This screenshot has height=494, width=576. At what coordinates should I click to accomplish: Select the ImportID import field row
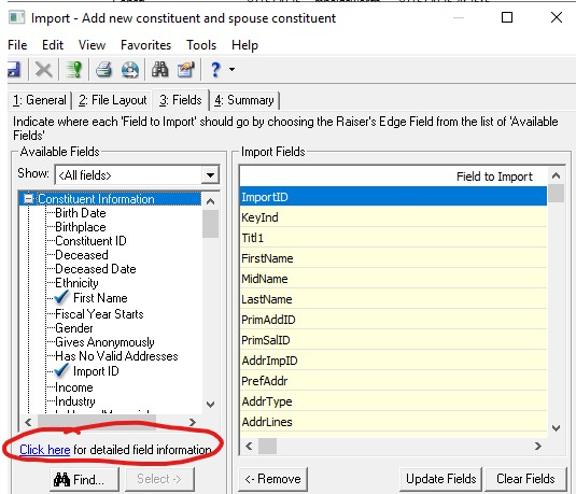tap(393, 197)
